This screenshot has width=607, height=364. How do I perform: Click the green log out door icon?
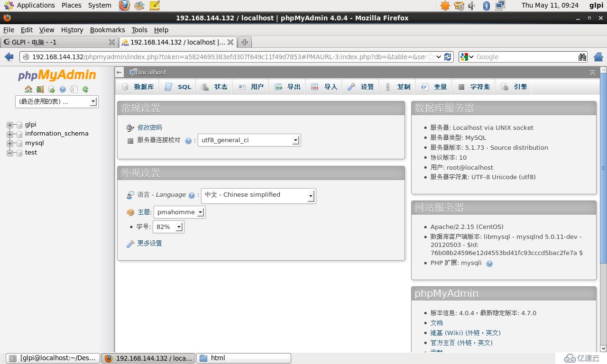pyautogui.click(x=40, y=89)
